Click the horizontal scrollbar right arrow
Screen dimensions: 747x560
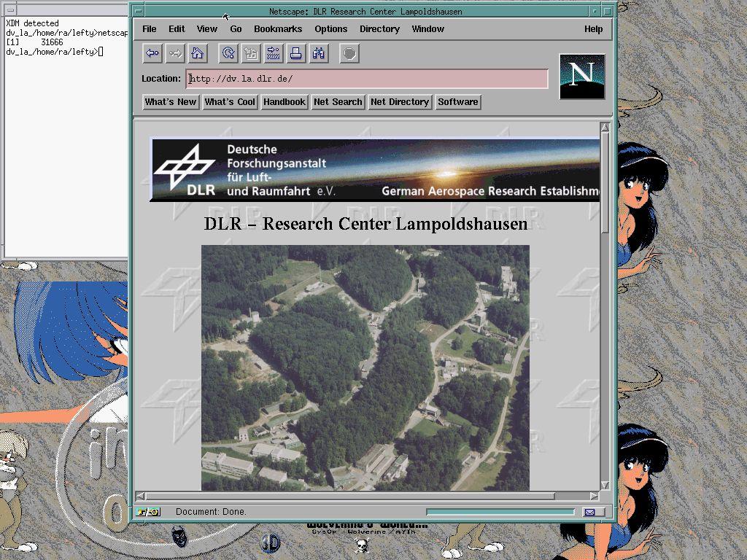pyautogui.click(x=594, y=496)
